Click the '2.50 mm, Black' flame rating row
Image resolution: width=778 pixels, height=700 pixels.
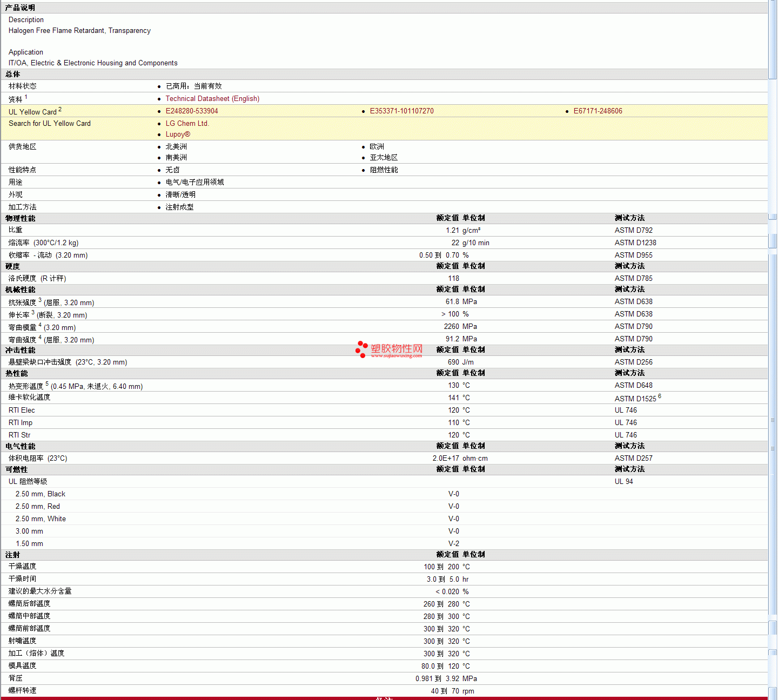pyautogui.click(x=384, y=494)
